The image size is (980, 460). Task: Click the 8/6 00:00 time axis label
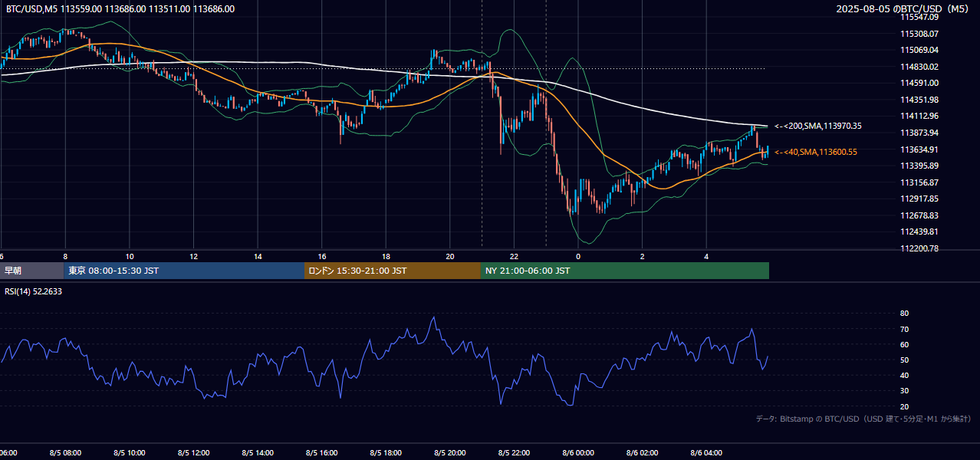click(578, 453)
